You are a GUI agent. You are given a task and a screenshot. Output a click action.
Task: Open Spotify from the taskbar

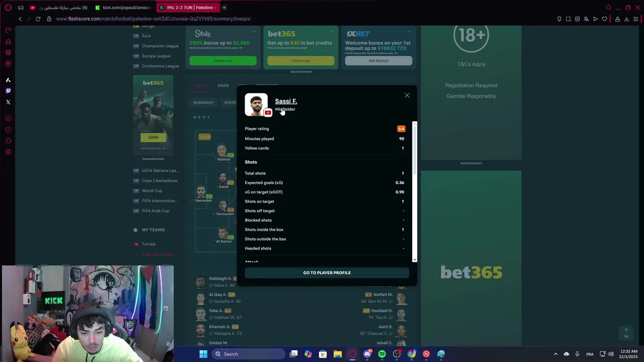pos(382,354)
